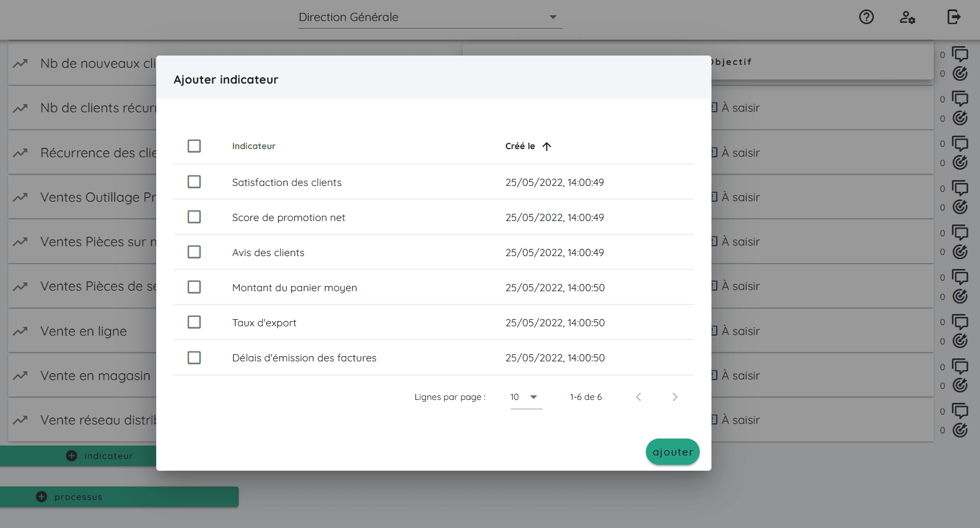Click the next page chevron in the dialog pagination

click(675, 396)
